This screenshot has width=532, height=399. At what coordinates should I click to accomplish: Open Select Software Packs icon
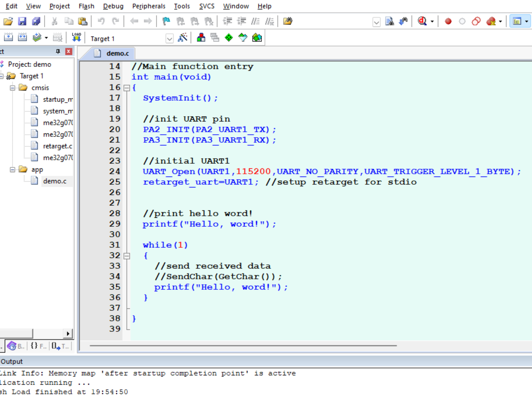[x=243, y=38]
